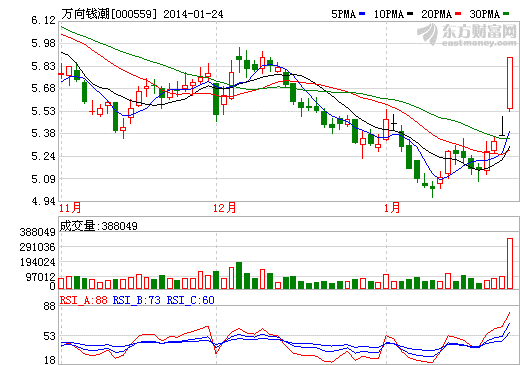Click the tallest green volume bar in December
Image resolution: width=520 pixels, height=365 pixels.
coord(239,275)
